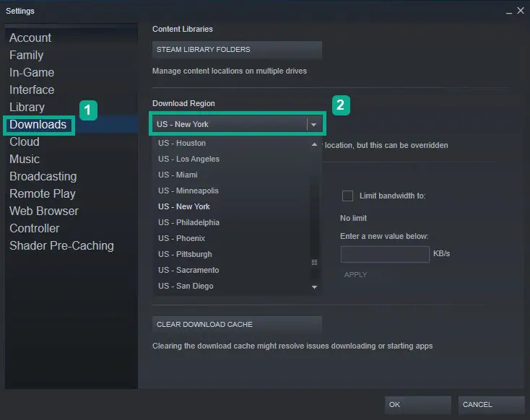Screen dimensions: 530x420
Task: Close the Settings window
Action: pyautogui.click(x=521, y=11)
